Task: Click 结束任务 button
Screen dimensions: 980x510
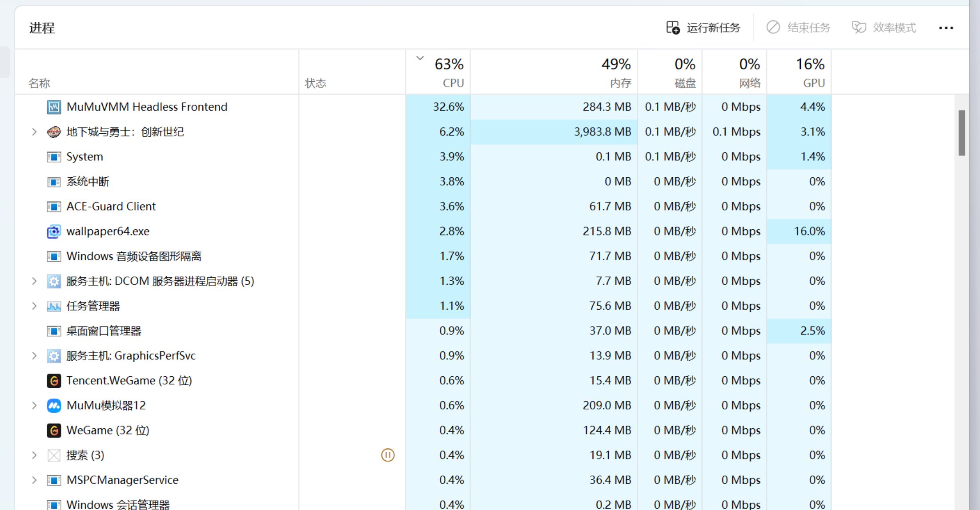Action: pyautogui.click(x=798, y=28)
